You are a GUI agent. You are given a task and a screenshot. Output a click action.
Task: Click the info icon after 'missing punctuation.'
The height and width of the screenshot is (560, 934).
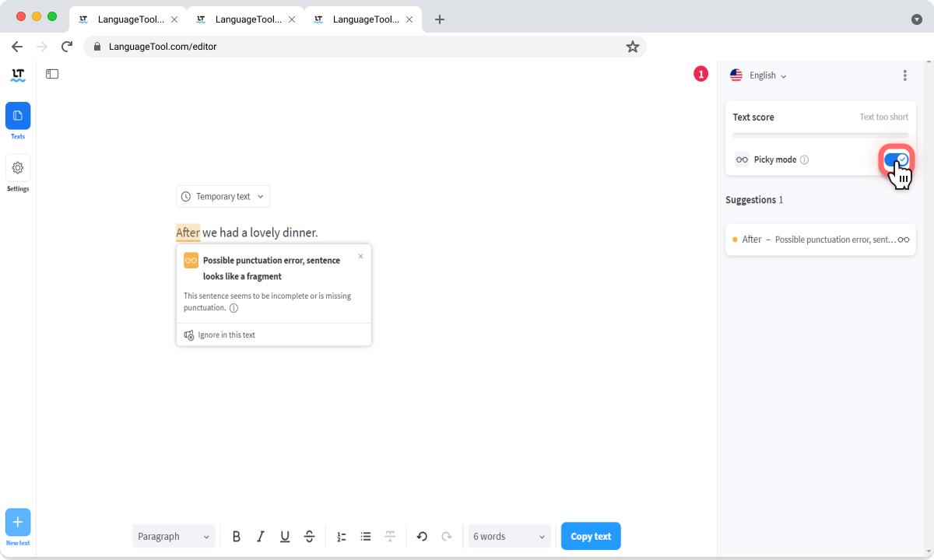[233, 308]
